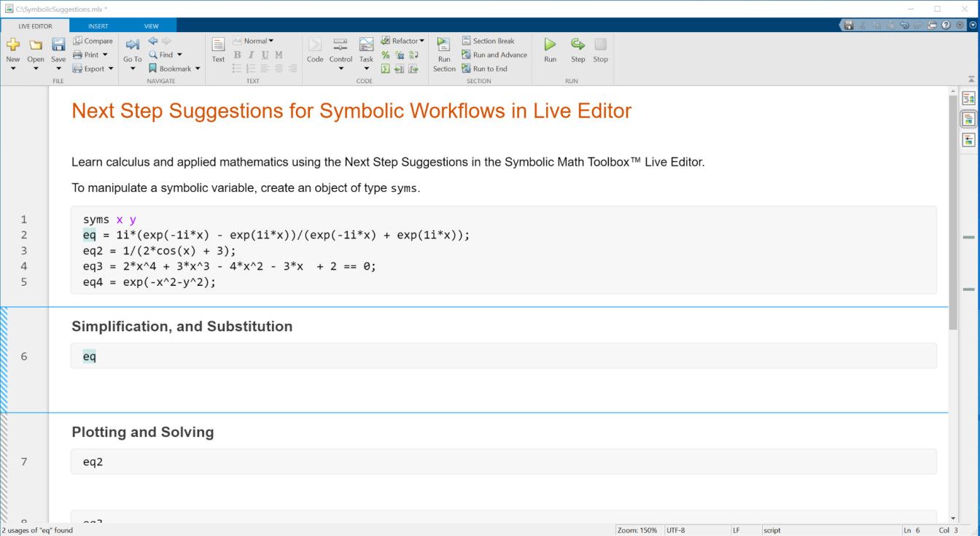Collapse the toolstrip ribbon

(971, 78)
